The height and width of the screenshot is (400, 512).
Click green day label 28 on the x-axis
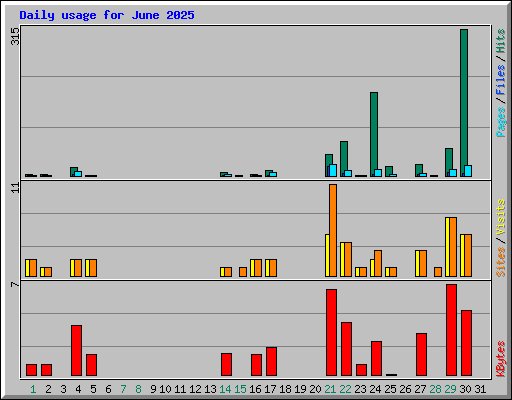point(435,389)
